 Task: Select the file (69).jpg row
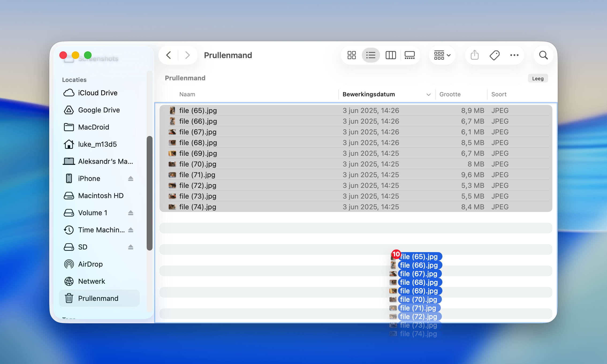pyautogui.click(x=356, y=153)
